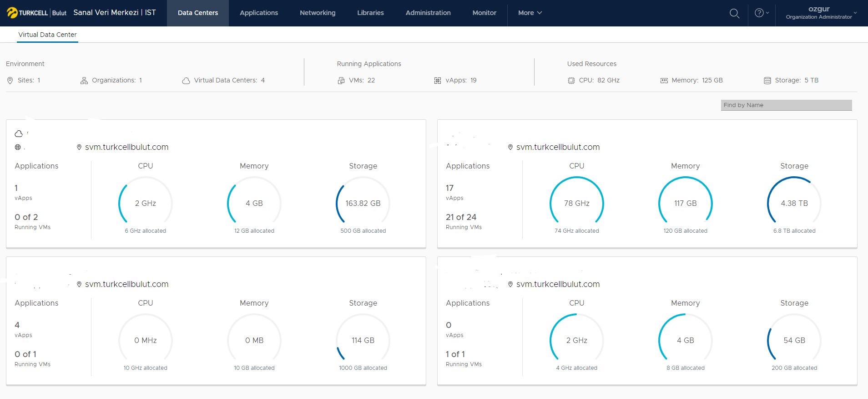Click '6.8 TB allocated' storage label
Viewport: 868px width, 399px height.
[794, 231]
